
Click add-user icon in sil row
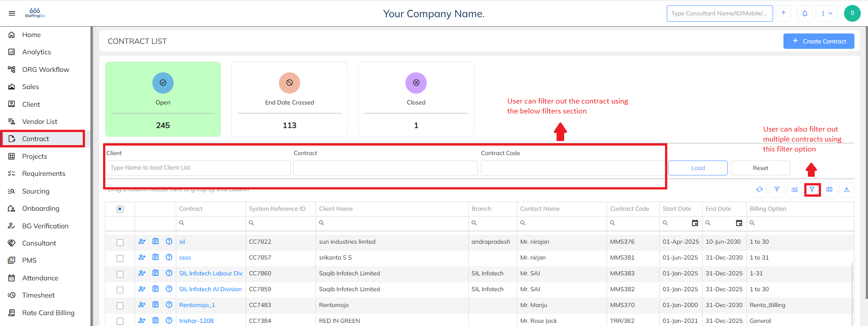point(142,241)
